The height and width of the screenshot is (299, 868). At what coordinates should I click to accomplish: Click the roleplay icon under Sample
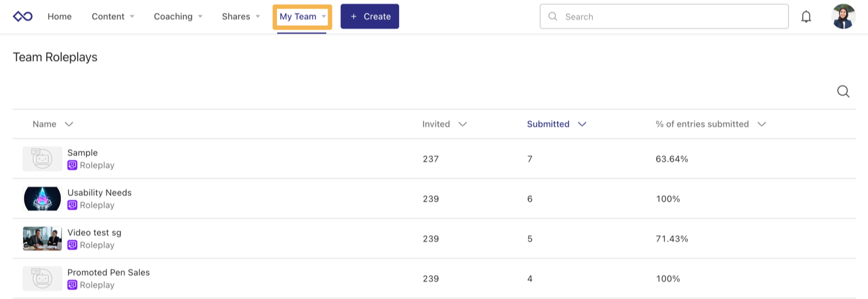click(x=73, y=165)
